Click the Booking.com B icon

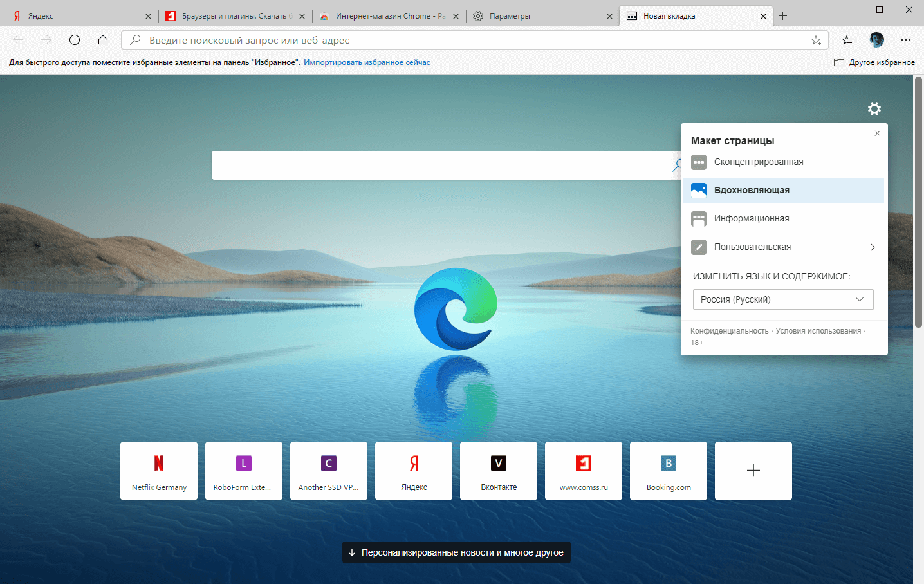pos(669,463)
